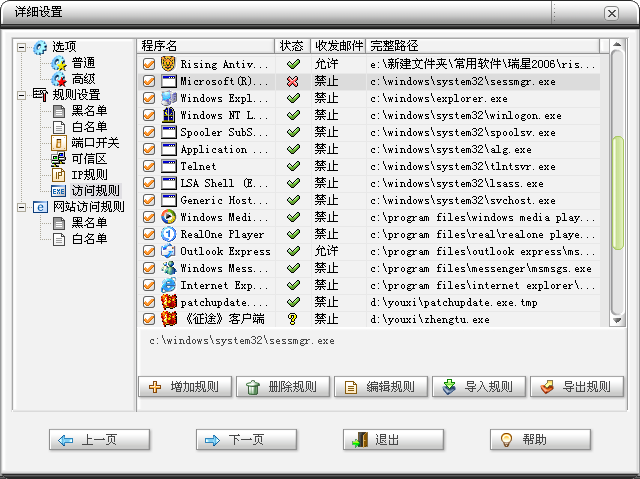Sort by the 收发邮件 column header
Viewport: 640px width, 479px height.
point(338,46)
